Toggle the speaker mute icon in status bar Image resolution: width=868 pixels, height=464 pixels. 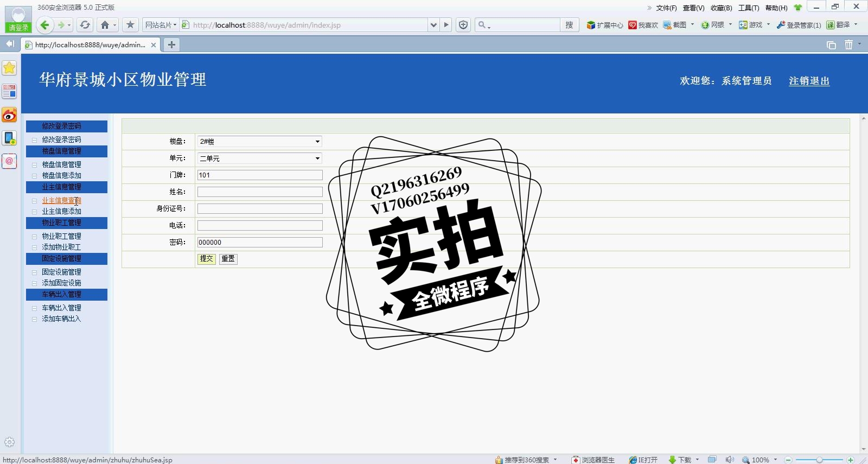pos(730,460)
